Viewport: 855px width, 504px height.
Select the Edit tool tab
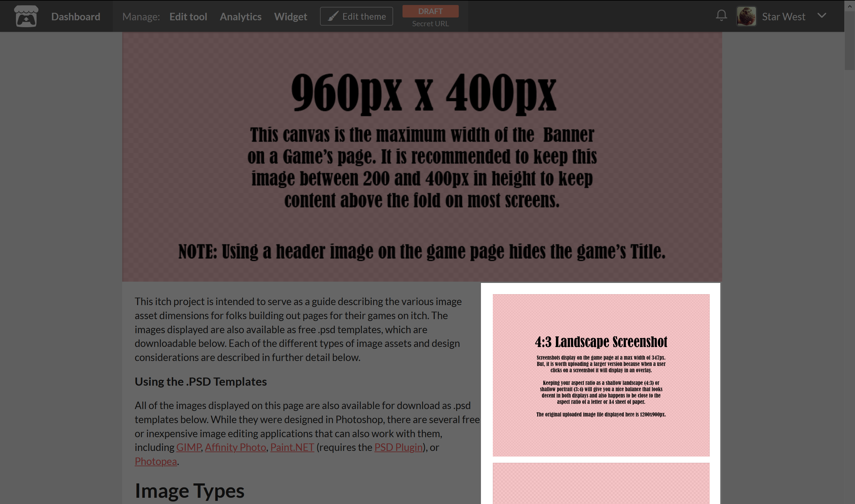[188, 16]
